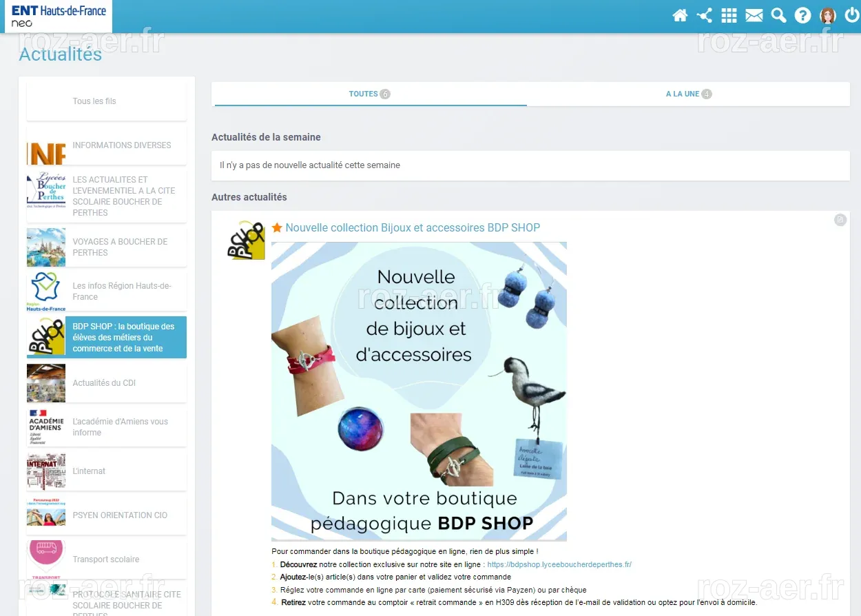Screen dimensions: 861x616
Task: Click the star icon beside the BDP SHOP title
Action: tap(277, 227)
